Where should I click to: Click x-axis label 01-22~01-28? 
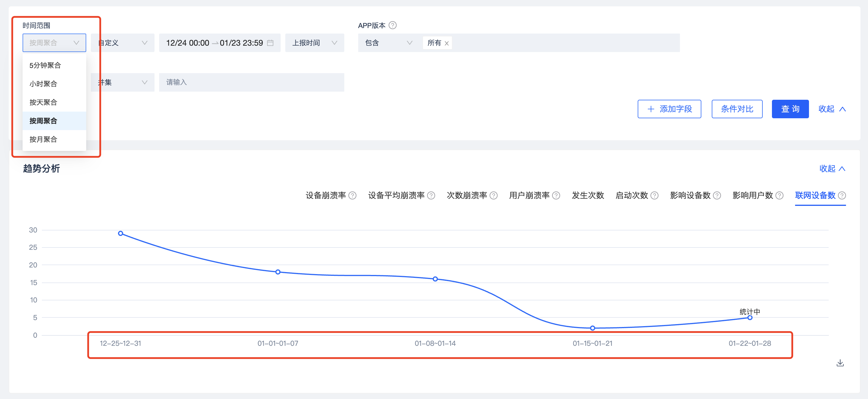[750, 343]
